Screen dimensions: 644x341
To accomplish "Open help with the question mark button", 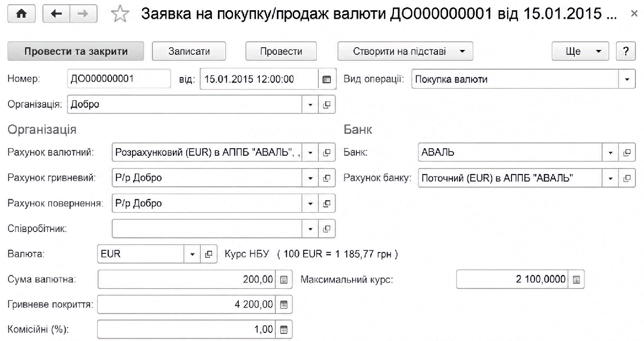I will pyautogui.click(x=625, y=52).
